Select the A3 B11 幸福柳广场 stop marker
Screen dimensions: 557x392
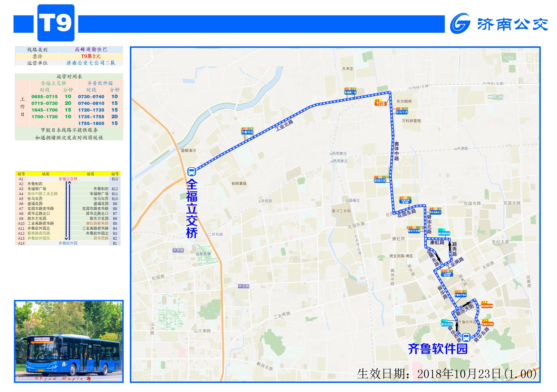[x=350, y=91]
